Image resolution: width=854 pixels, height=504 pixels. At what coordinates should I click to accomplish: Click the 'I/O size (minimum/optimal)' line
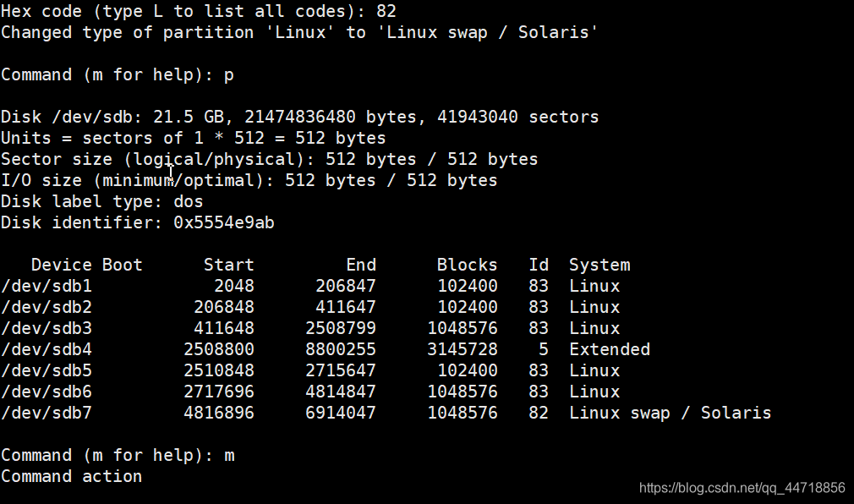click(249, 180)
